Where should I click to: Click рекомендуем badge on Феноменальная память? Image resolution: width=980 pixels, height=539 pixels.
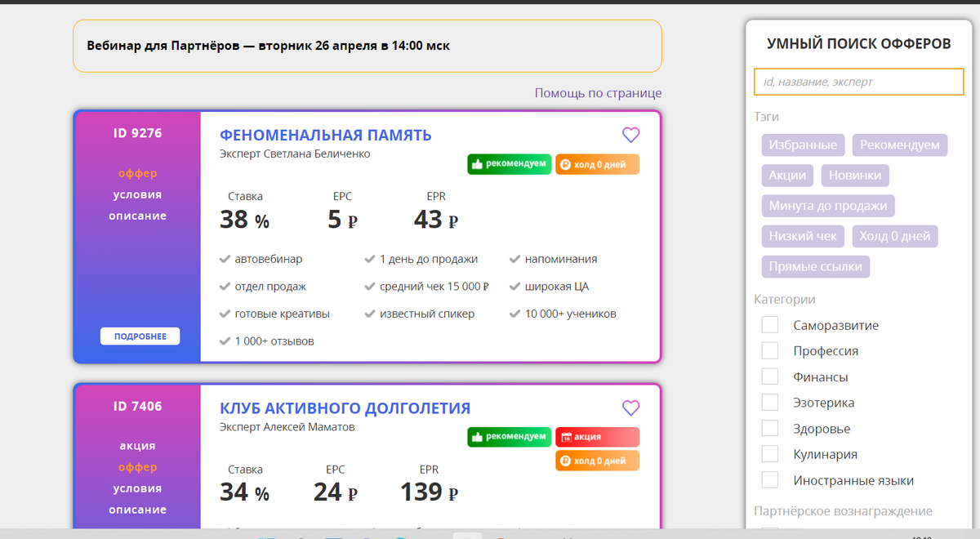pyautogui.click(x=509, y=164)
